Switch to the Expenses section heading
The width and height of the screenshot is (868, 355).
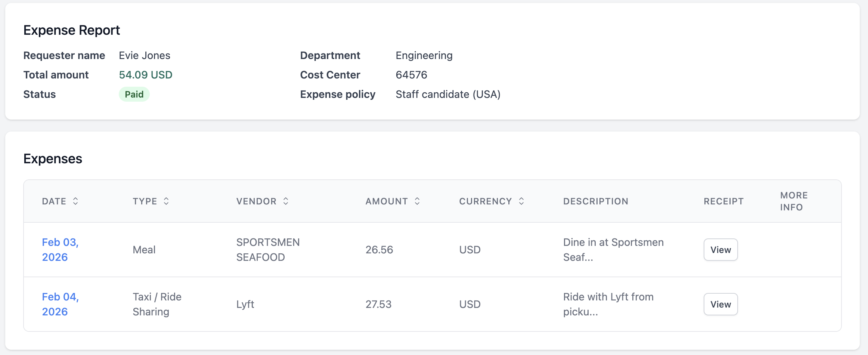point(53,158)
